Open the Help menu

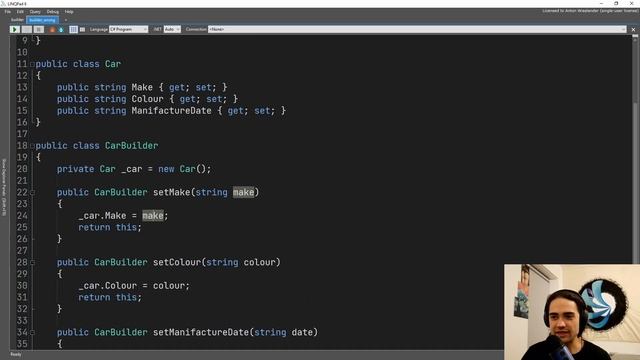69,12
